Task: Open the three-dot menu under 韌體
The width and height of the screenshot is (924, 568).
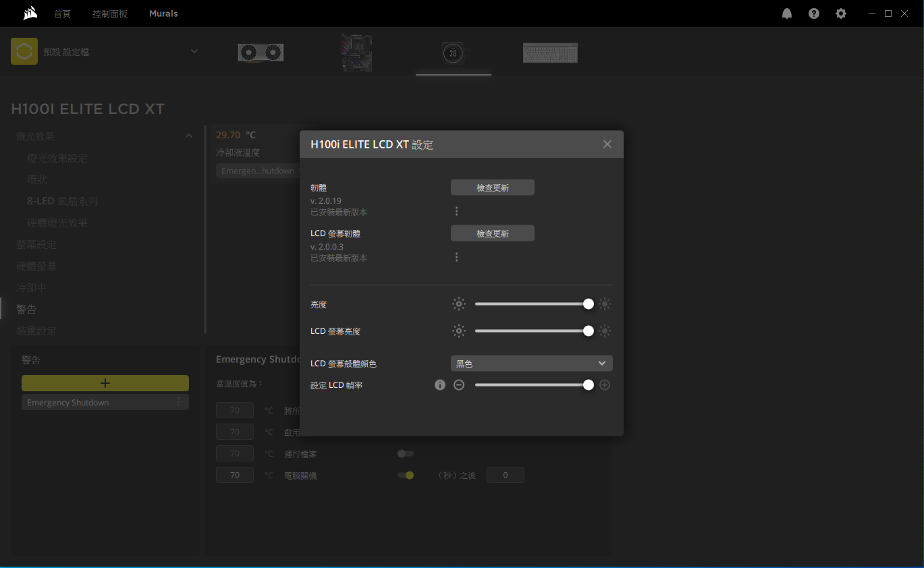Action: pos(456,211)
